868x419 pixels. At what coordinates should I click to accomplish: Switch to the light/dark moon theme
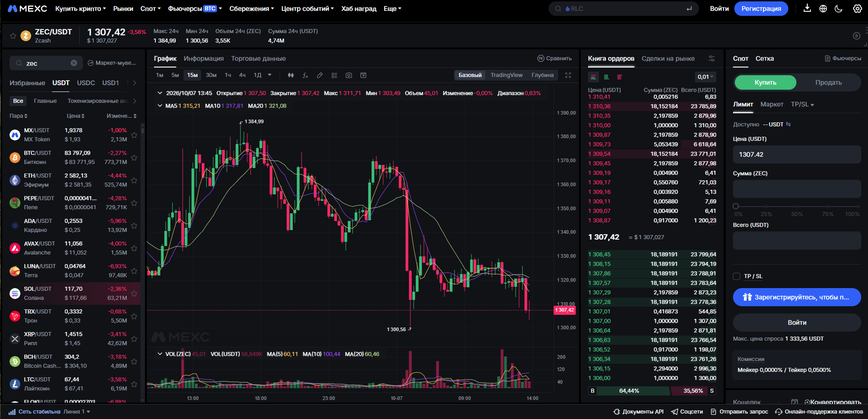(x=839, y=9)
